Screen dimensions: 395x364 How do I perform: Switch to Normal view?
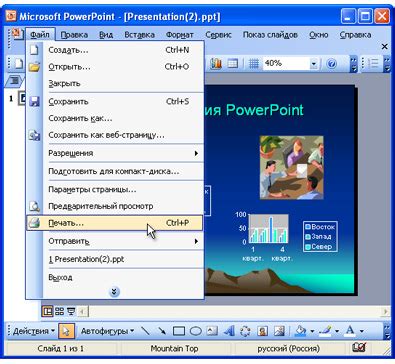tap(47, 311)
